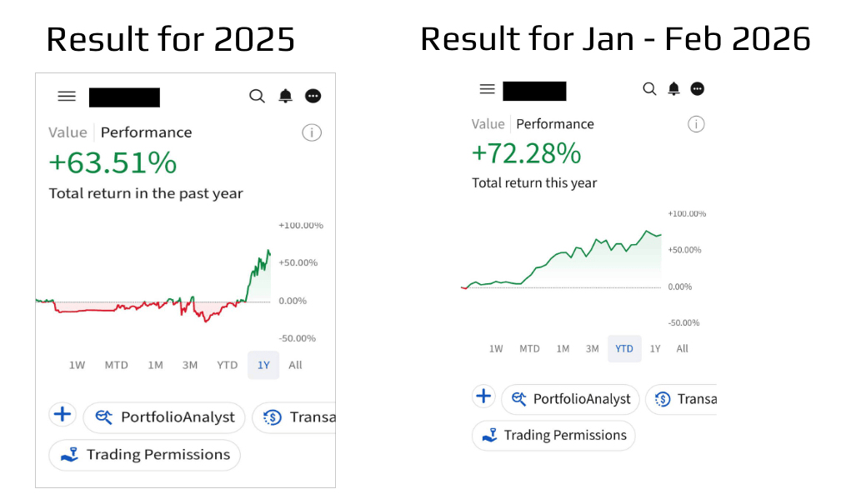
Task: Click search icon in 2025 panel
Action: pos(257,97)
